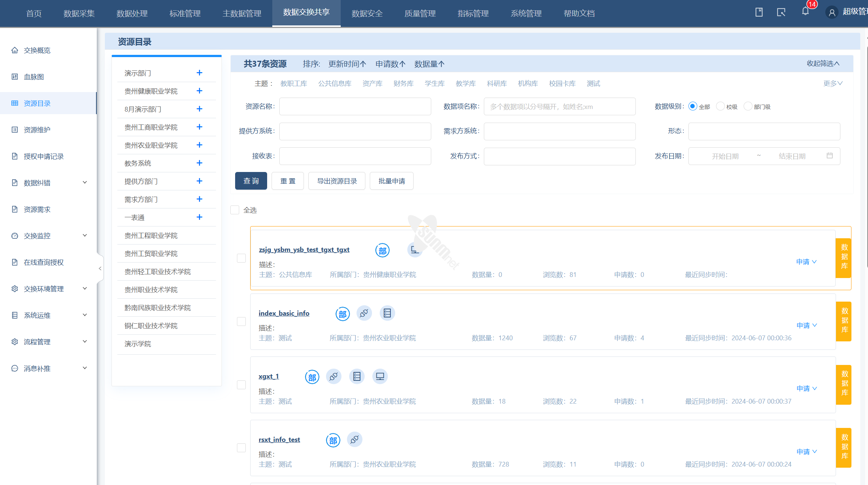
Task: Click the bookmark icon in header
Action: pos(759,12)
